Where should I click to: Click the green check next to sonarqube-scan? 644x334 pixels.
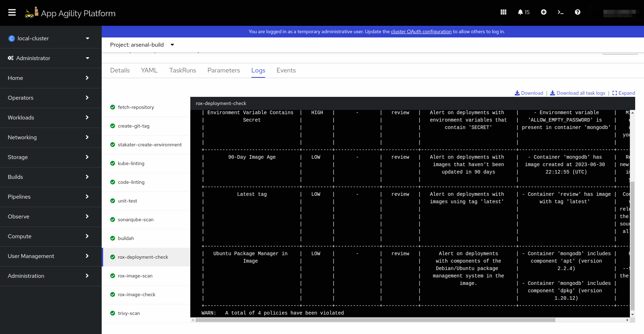point(113,219)
